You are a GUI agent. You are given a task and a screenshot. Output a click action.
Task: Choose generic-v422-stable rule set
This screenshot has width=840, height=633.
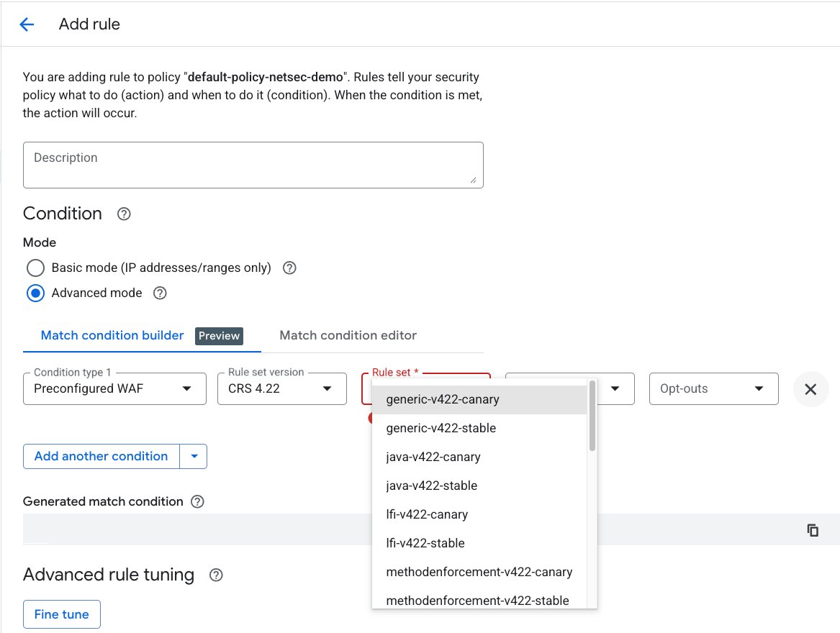(x=479, y=429)
